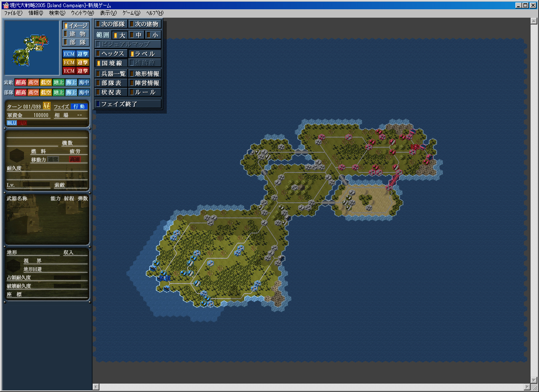Toggle the blue ECM indicator
The width and height of the screenshot is (539, 392).
[69, 54]
